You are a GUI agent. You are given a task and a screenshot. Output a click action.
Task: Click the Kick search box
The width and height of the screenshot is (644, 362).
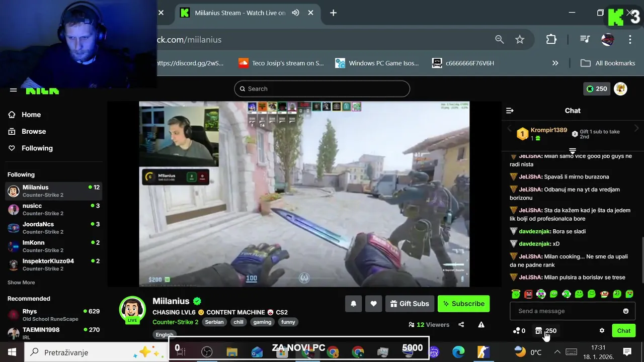pos(322,89)
